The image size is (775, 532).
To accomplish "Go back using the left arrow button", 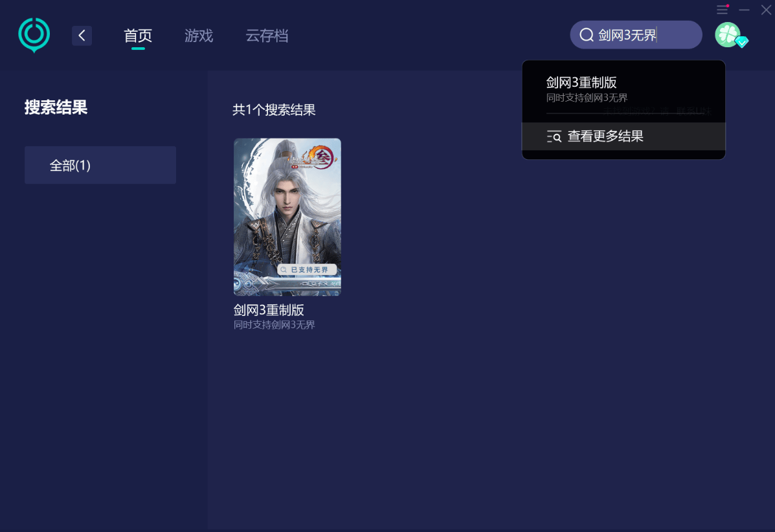I will point(82,36).
